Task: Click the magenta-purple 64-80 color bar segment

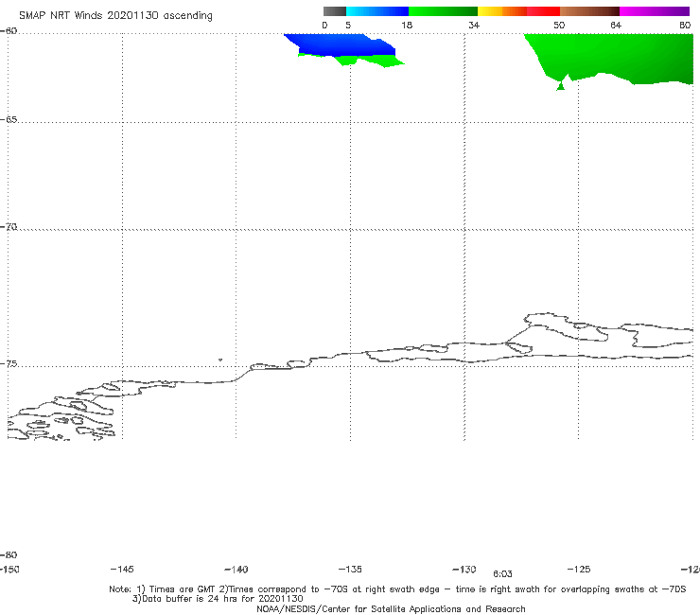Action: (655, 11)
